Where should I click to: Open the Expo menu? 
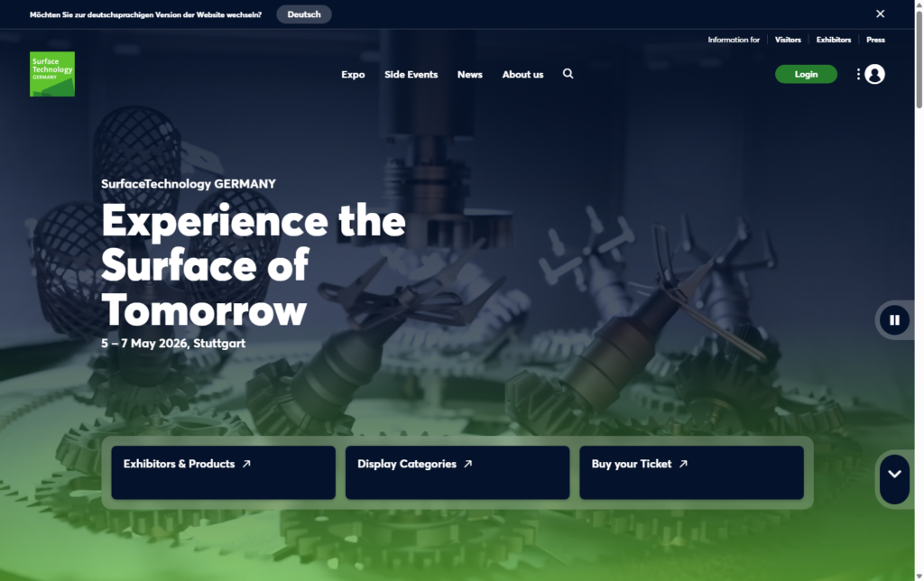pos(353,74)
